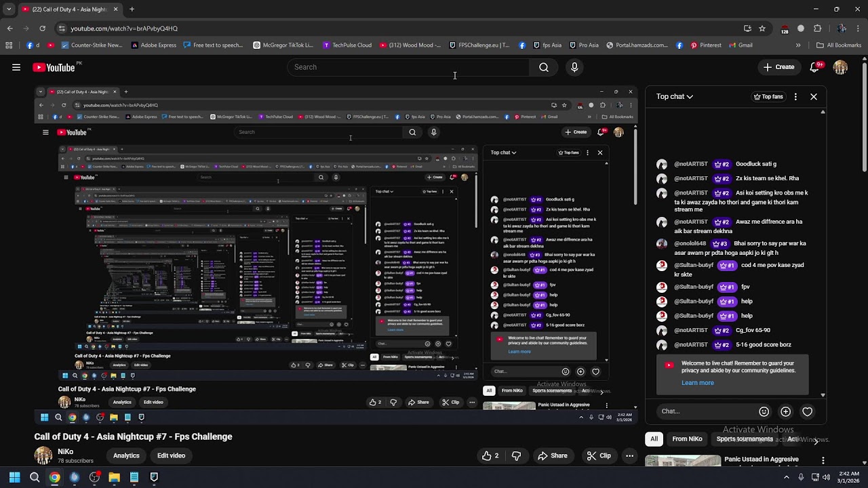This screenshot has width=868, height=488.
Task: Select the From NiKo chip
Action: pos(687,439)
